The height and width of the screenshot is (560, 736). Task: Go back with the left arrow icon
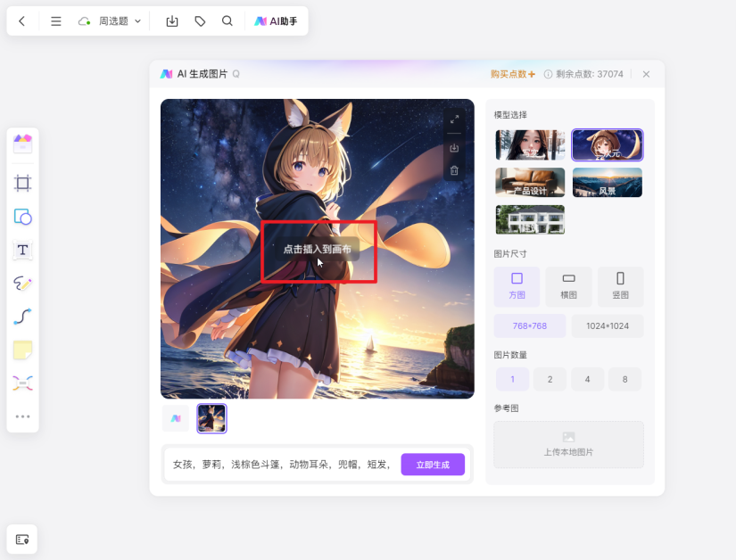(x=21, y=21)
